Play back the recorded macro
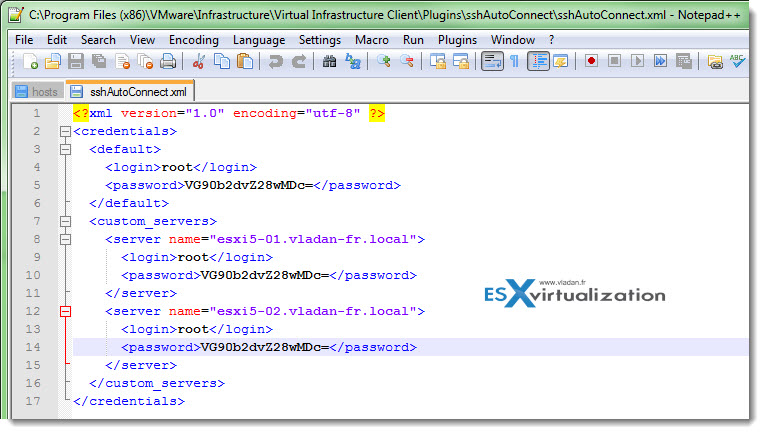The image size is (764, 434). point(637,61)
